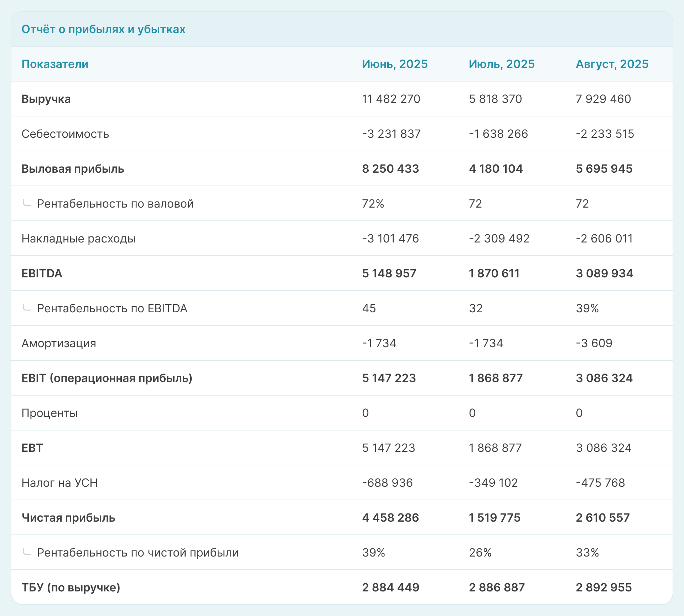Select the Выручка row label

coord(46,99)
